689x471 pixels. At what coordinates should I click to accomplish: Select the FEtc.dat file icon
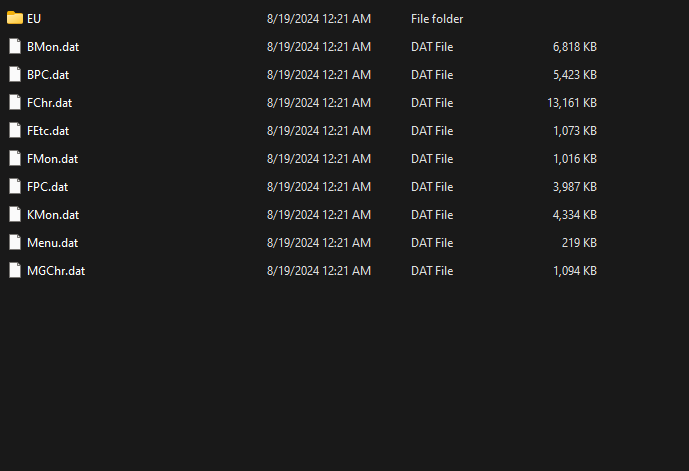[x=15, y=130]
